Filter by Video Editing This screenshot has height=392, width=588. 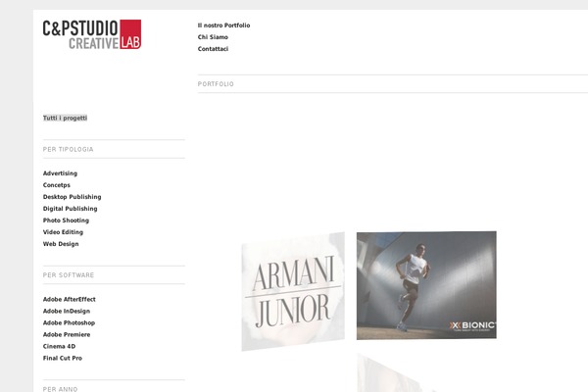(x=63, y=232)
